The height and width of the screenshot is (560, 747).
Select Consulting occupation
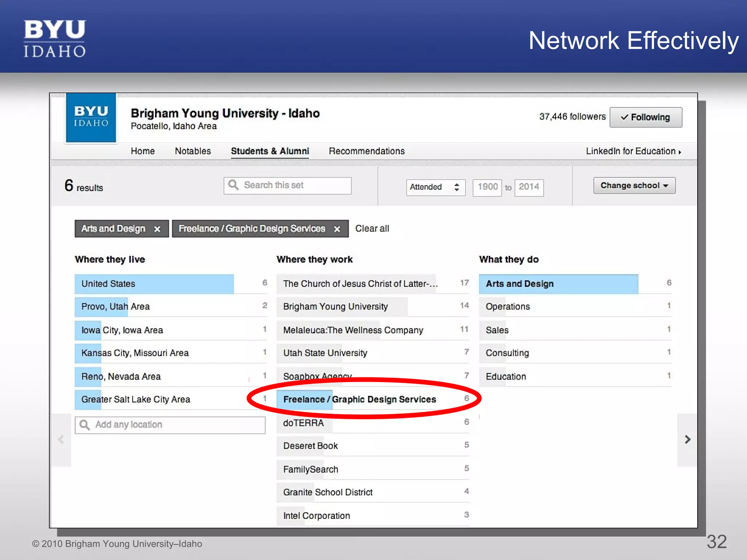tap(575, 353)
